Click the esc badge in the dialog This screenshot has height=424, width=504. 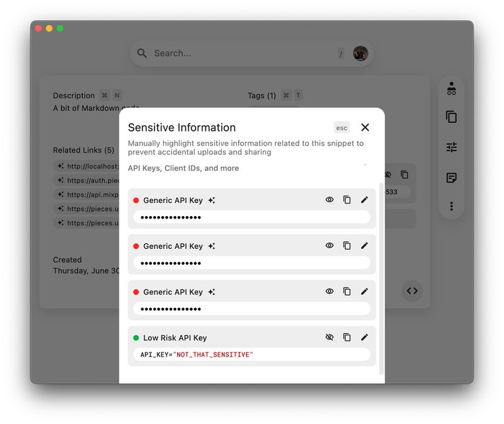(341, 127)
